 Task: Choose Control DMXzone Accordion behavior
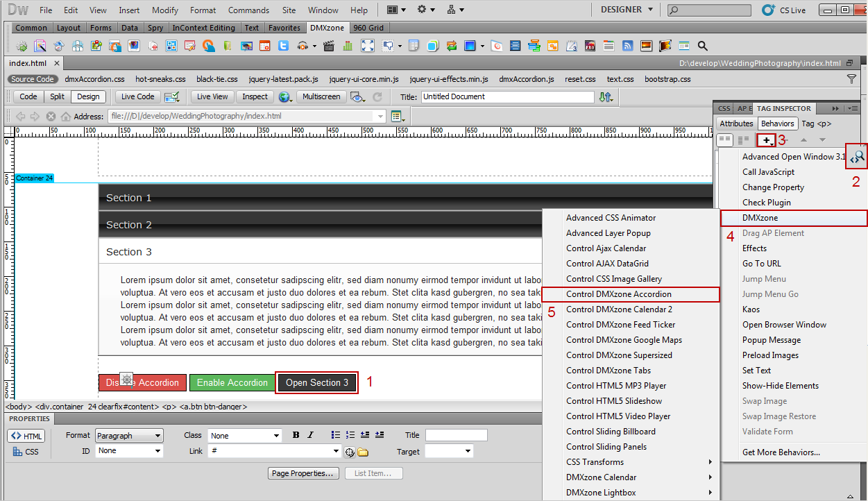pyautogui.click(x=631, y=294)
